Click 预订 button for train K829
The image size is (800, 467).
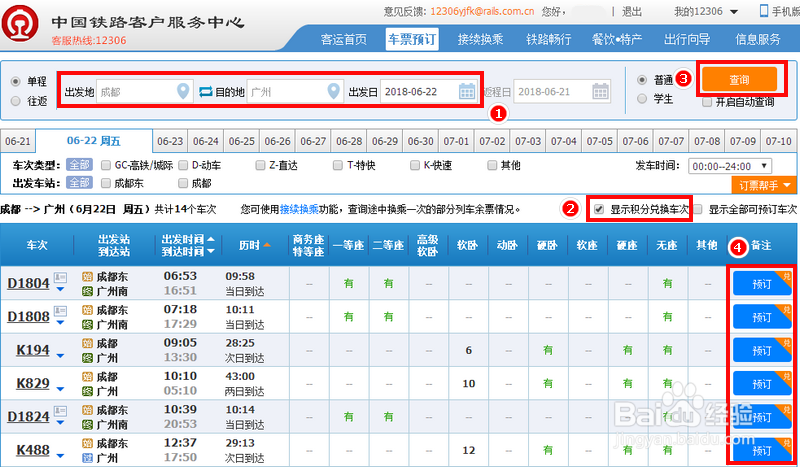pyautogui.click(x=762, y=384)
